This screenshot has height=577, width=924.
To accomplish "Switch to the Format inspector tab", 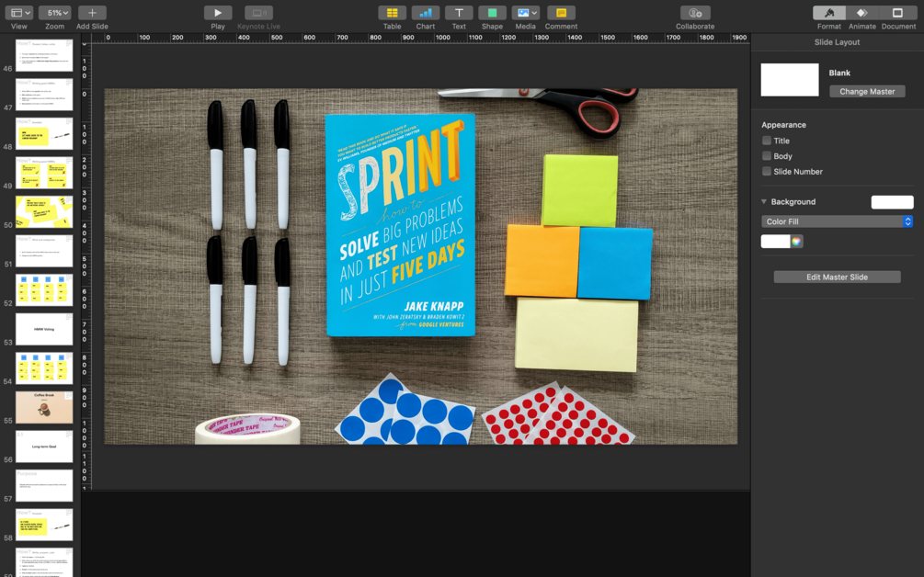I will (829, 13).
